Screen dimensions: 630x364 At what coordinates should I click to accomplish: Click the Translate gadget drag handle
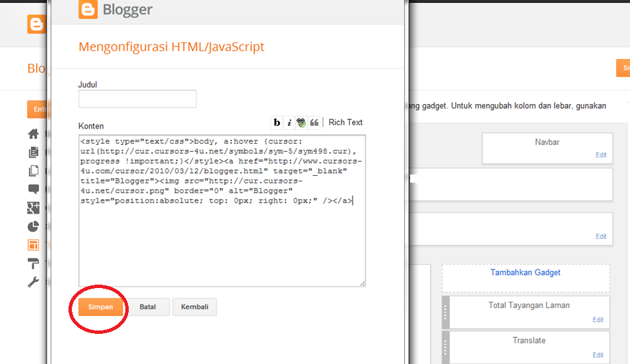[445, 347]
